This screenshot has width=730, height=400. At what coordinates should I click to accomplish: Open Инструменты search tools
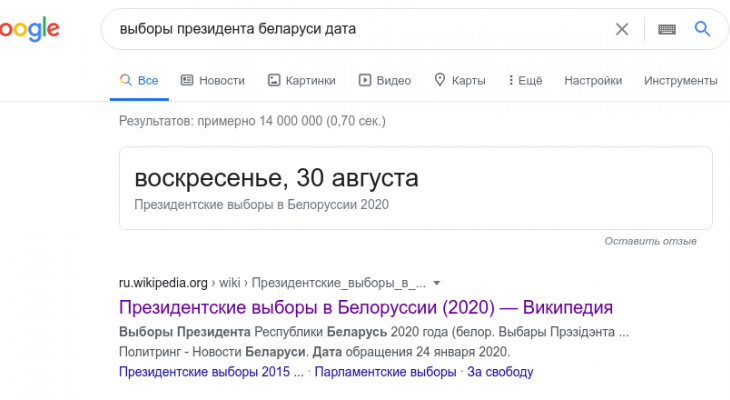[x=680, y=80]
